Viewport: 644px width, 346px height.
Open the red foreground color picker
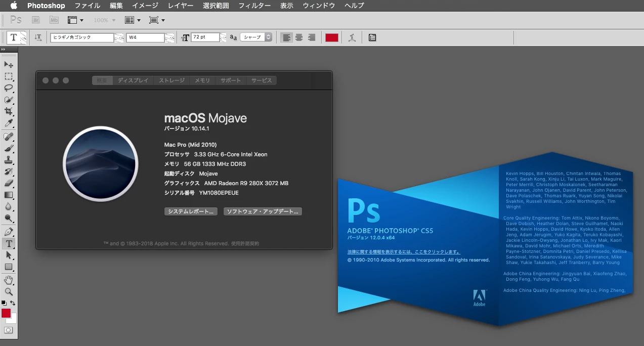[6, 313]
